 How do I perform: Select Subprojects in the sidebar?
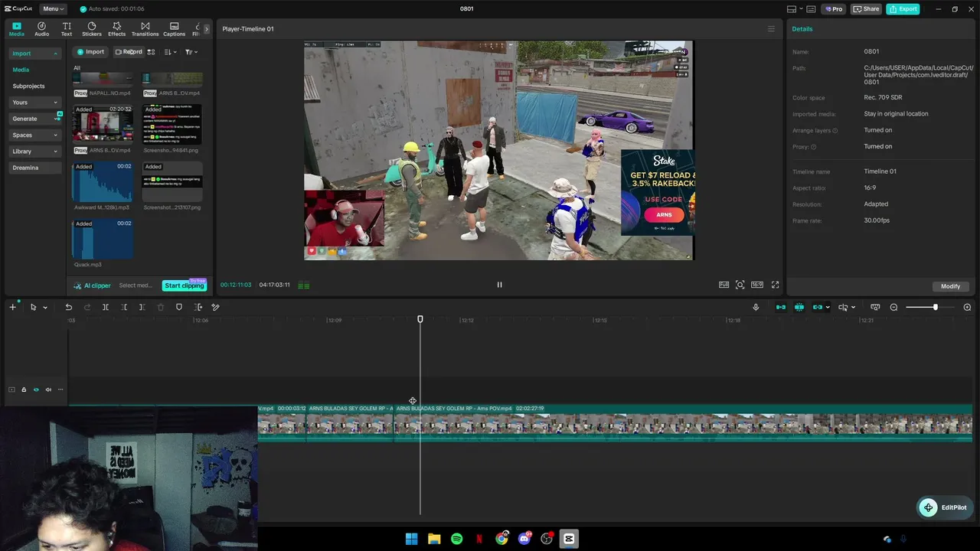tap(28, 86)
